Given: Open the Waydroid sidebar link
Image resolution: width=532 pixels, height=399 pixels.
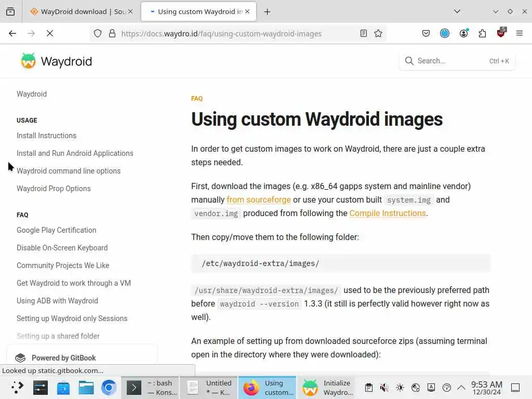Looking at the screenshot, I should (32, 94).
